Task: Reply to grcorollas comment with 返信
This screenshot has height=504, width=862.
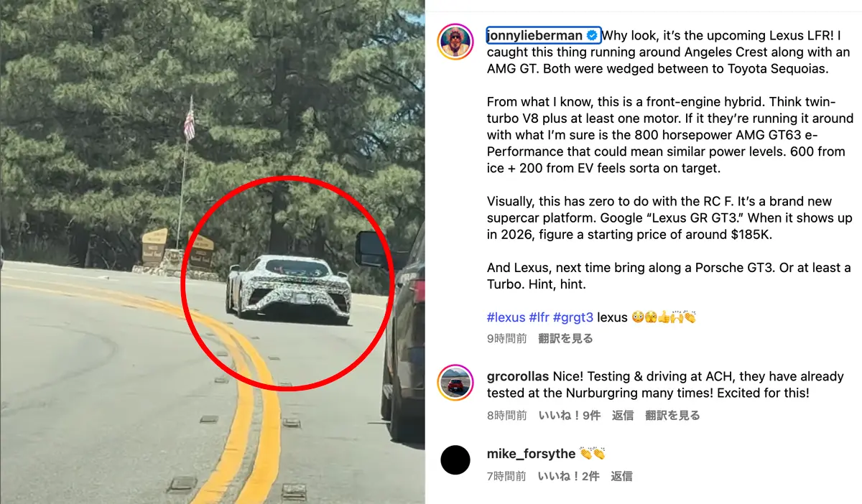Action: tap(622, 415)
